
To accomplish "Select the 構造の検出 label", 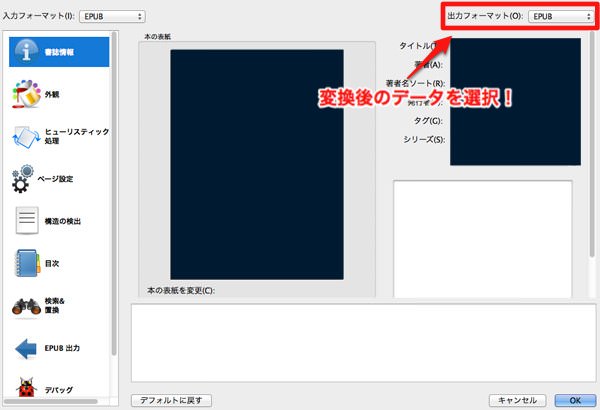I will tap(63, 221).
